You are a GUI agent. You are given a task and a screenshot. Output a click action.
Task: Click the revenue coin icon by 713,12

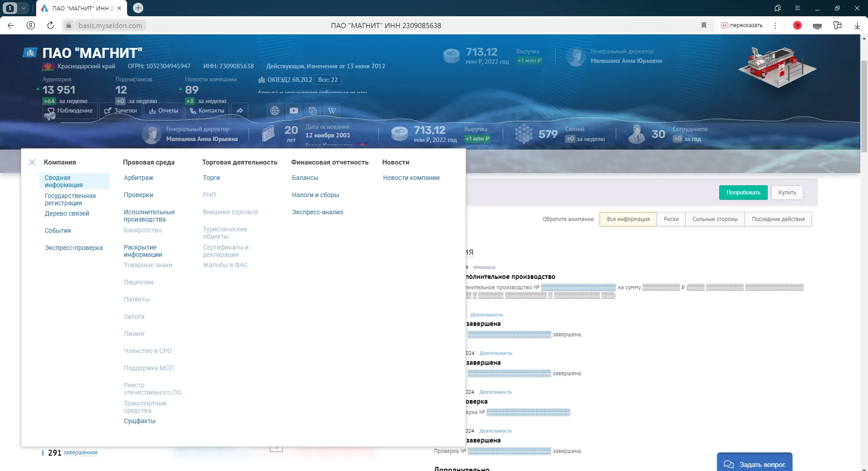[399, 134]
